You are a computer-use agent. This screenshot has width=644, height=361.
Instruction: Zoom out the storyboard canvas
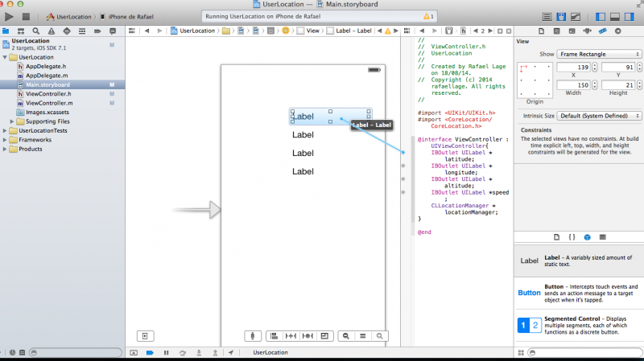(x=346, y=336)
